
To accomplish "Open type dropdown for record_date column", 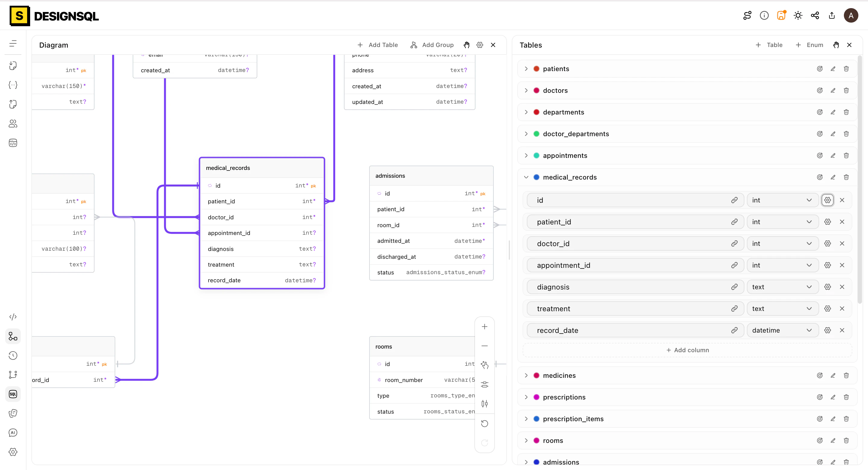I will tap(782, 330).
